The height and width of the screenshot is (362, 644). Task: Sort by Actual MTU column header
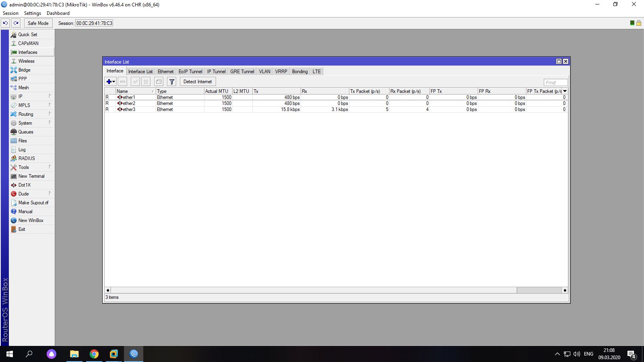click(x=218, y=91)
